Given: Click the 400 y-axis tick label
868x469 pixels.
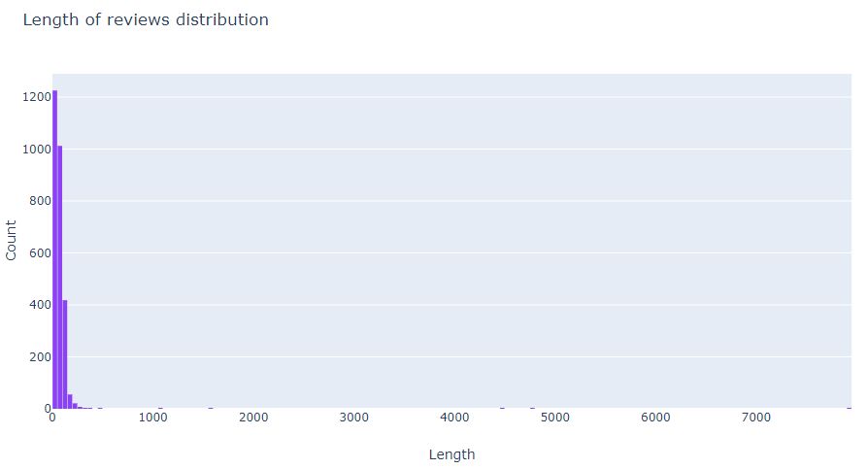Looking at the screenshot, I should pos(40,305).
